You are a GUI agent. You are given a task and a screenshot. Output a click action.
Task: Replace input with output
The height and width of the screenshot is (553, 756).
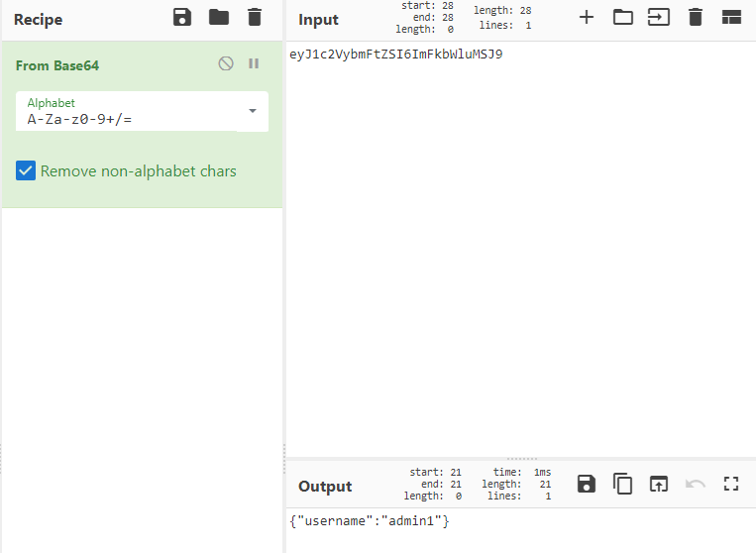pos(659,484)
